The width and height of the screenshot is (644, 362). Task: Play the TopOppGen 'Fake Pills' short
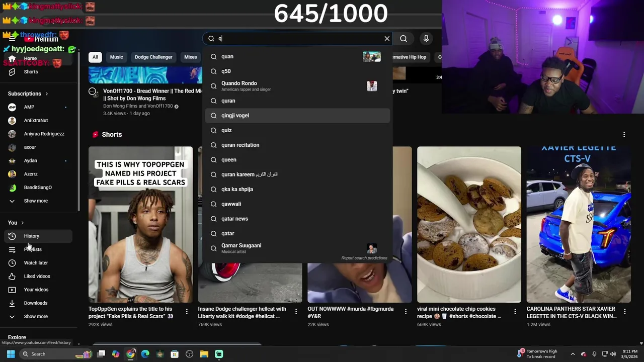click(140, 224)
